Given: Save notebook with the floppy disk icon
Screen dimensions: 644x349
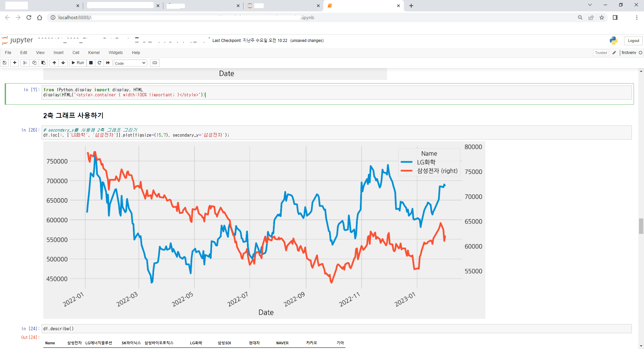Looking at the screenshot, I should [x=5, y=63].
